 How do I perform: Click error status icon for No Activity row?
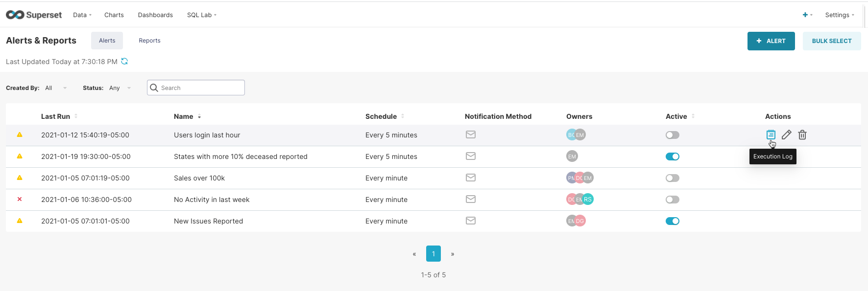click(x=20, y=199)
